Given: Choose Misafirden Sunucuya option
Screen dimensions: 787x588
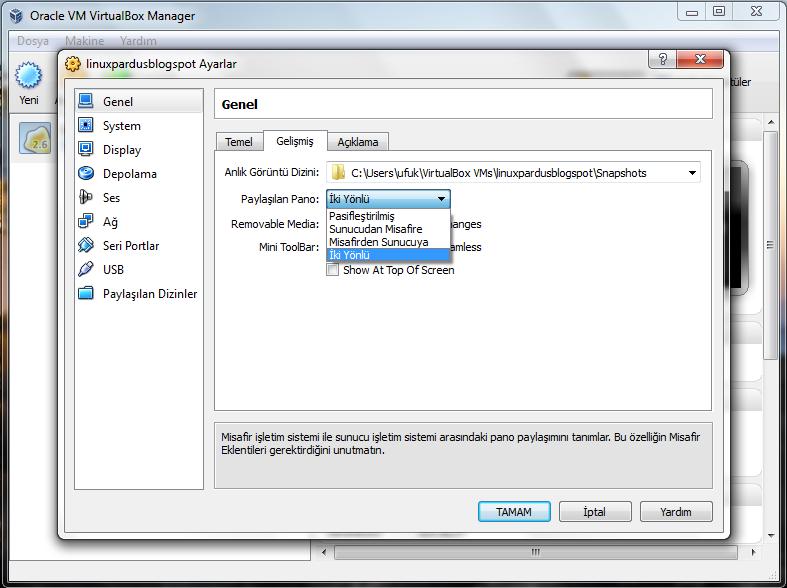Looking at the screenshot, I should (x=388, y=242).
